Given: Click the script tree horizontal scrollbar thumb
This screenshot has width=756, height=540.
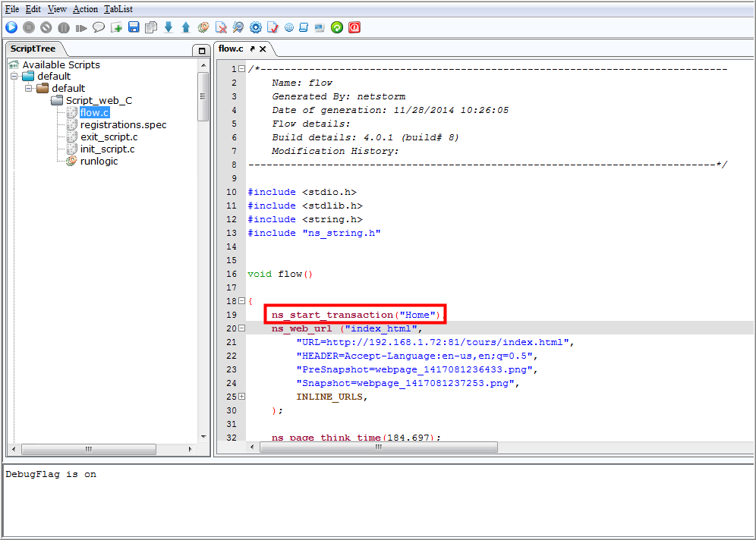Looking at the screenshot, I should [89, 450].
